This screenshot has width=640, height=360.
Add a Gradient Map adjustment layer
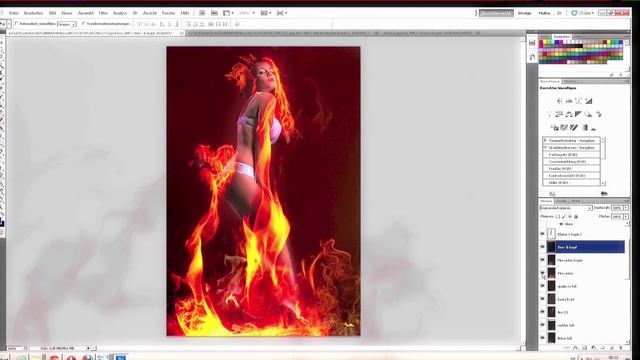coord(584,128)
